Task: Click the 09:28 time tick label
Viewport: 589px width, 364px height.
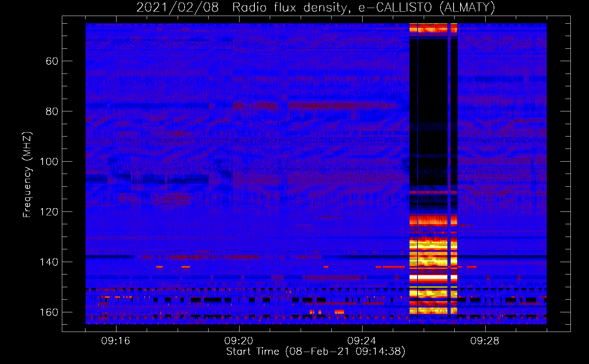Action: pyautogui.click(x=485, y=341)
